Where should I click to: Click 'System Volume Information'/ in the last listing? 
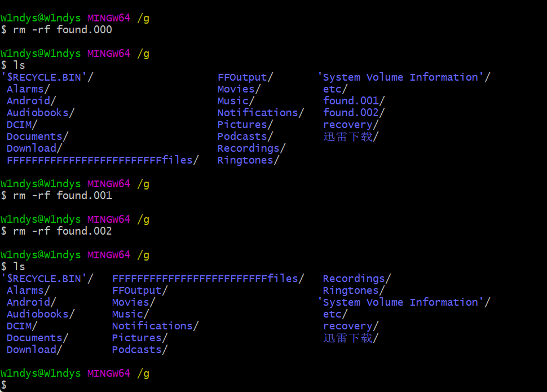coord(404,302)
